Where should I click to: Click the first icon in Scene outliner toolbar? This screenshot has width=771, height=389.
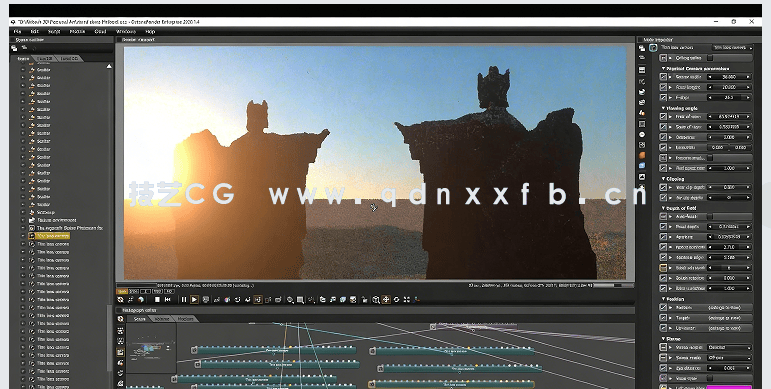click(14, 48)
